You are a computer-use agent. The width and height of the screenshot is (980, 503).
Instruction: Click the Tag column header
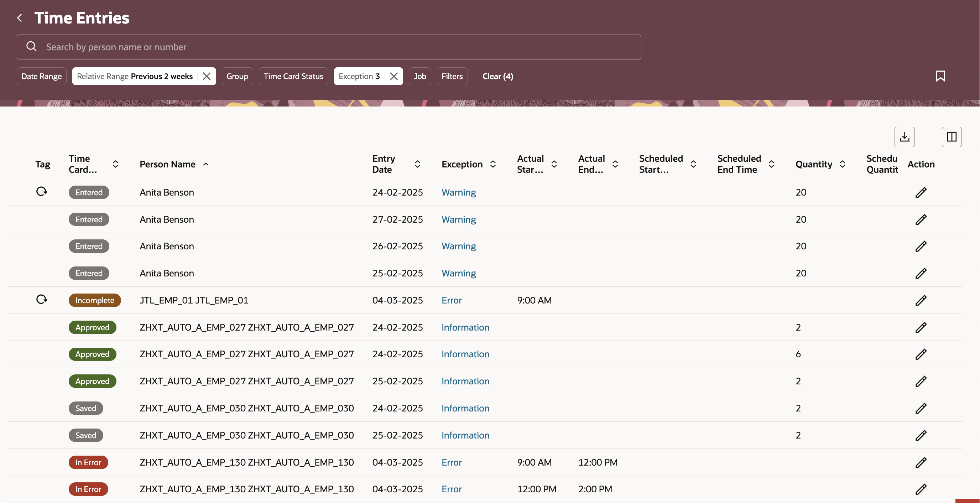(43, 164)
